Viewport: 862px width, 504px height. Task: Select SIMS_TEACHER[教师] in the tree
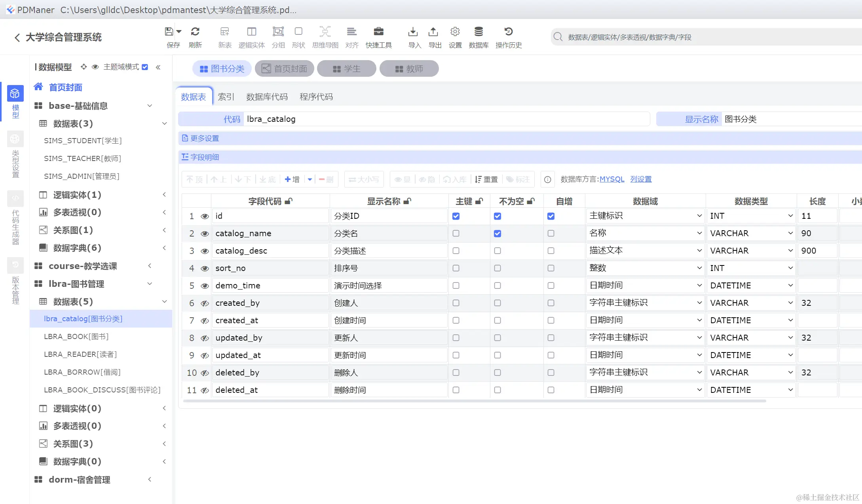pyautogui.click(x=83, y=159)
